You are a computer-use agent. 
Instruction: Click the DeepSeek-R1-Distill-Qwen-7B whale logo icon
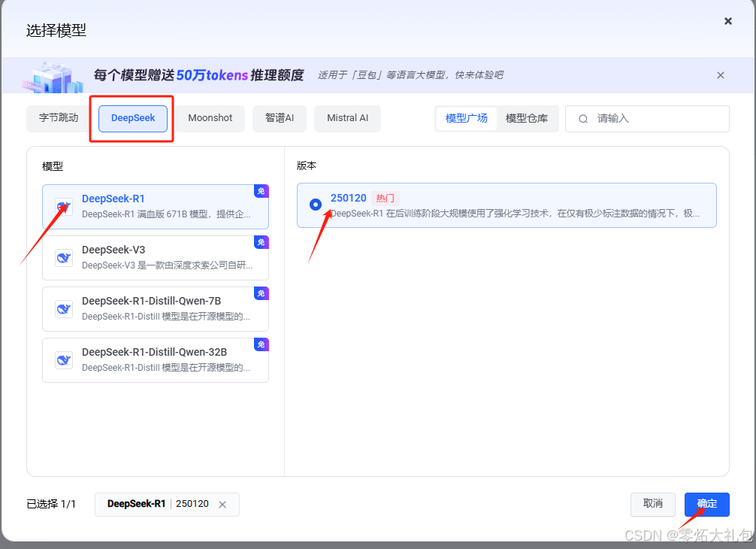pyautogui.click(x=64, y=309)
